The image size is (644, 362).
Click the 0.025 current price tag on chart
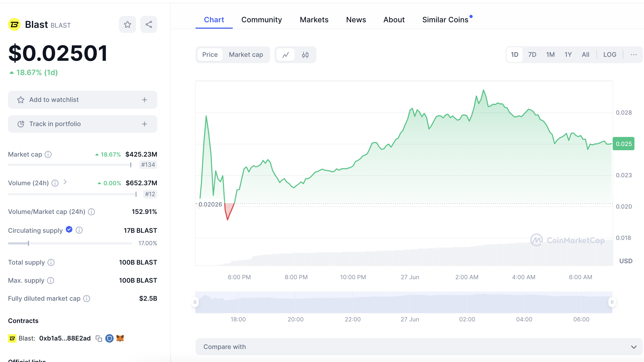pos(624,144)
